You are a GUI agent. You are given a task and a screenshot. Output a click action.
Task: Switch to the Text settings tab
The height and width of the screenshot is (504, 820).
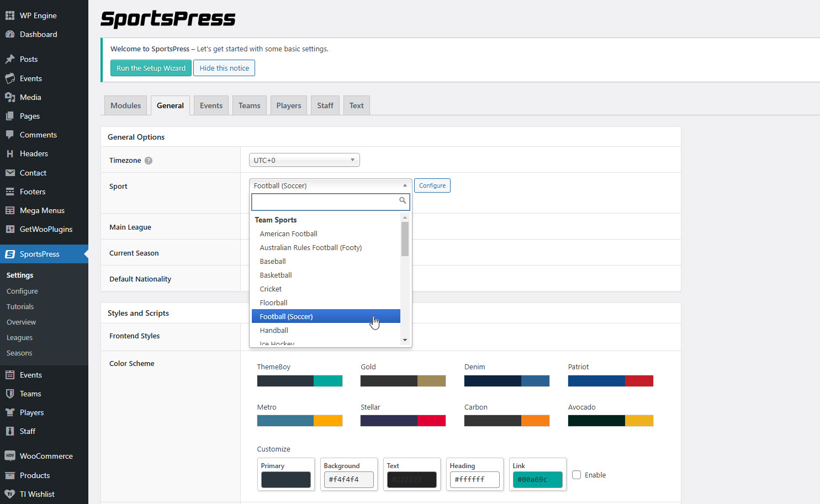click(357, 105)
